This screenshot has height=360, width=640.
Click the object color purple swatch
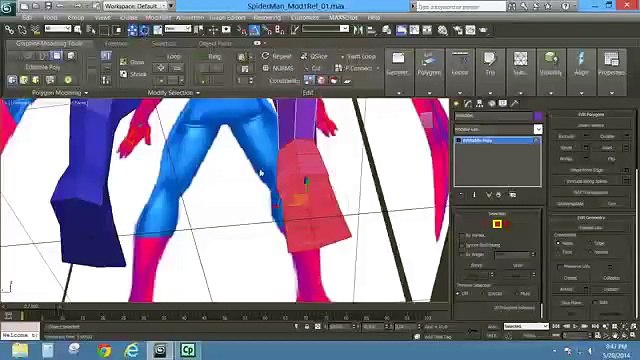[538, 116]
